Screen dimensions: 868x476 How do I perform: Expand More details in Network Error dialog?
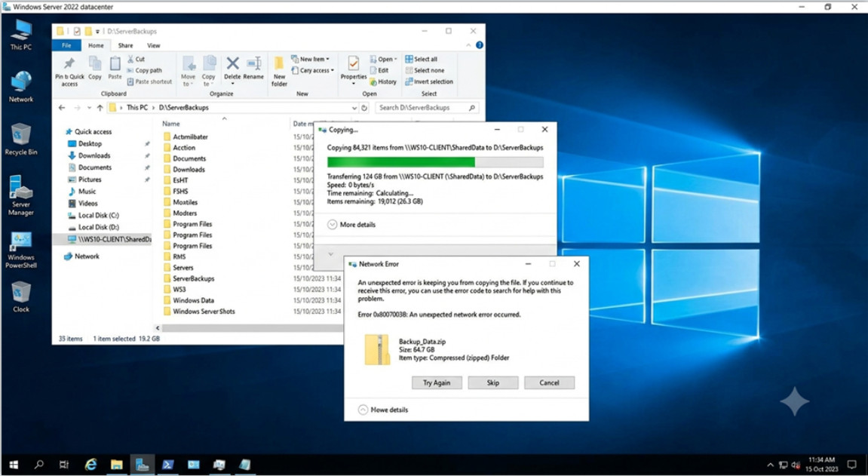(383, 410)
